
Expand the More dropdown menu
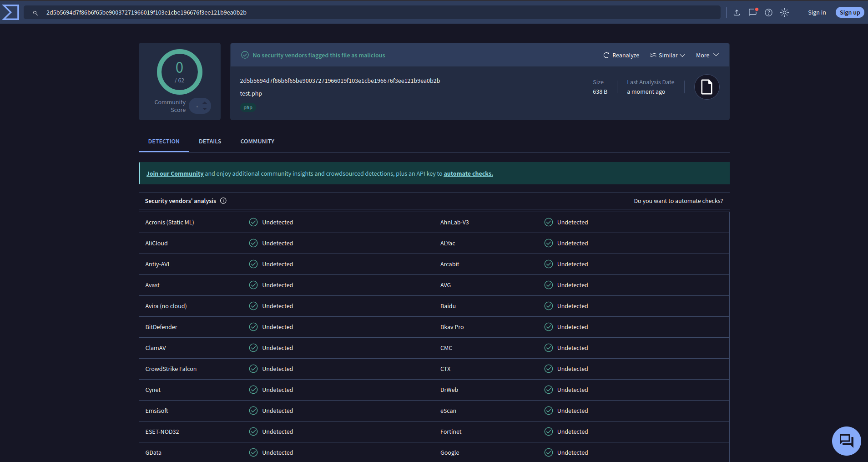pyautogui.click(x=707, y=55)
